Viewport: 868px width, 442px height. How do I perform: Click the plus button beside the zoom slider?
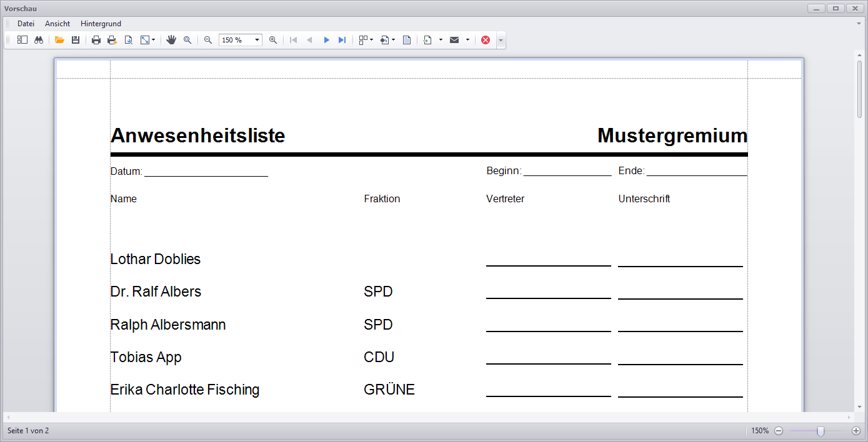[856, 431]
